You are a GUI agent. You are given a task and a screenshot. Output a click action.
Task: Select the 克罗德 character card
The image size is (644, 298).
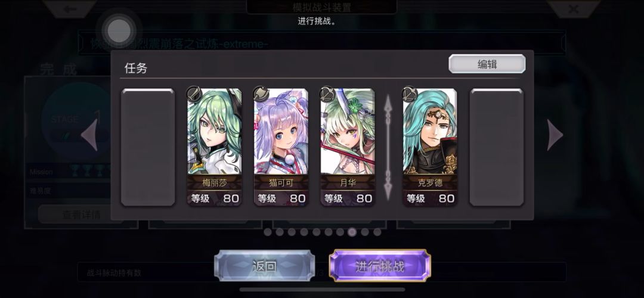click(429, 147)
